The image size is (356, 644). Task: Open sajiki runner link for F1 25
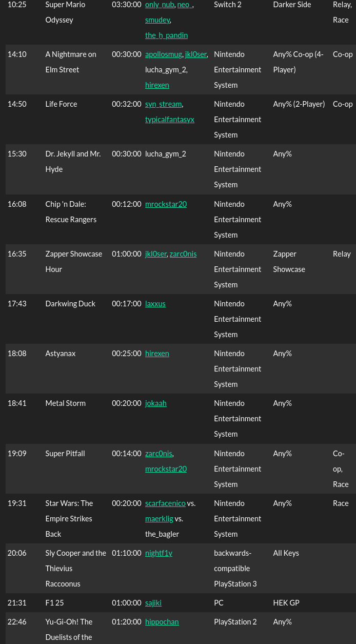point(153,603)
